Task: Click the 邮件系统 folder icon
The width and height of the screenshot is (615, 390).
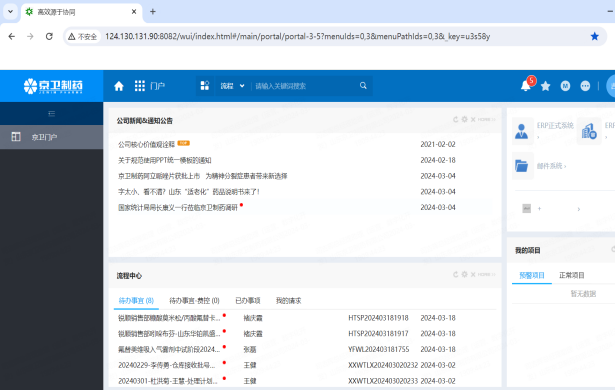Action: click(x=522, y=166)
